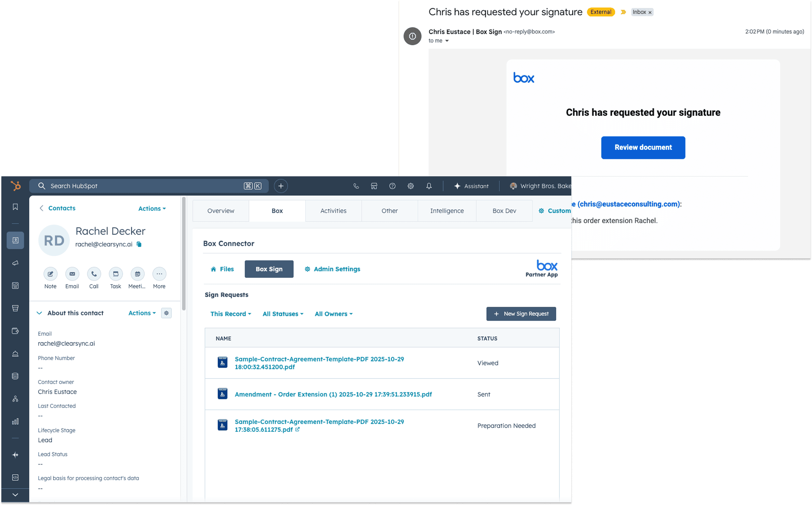This screenshot has height=505, width=812.
Task: Switch to the Other tab
Action: coord(389,210)
